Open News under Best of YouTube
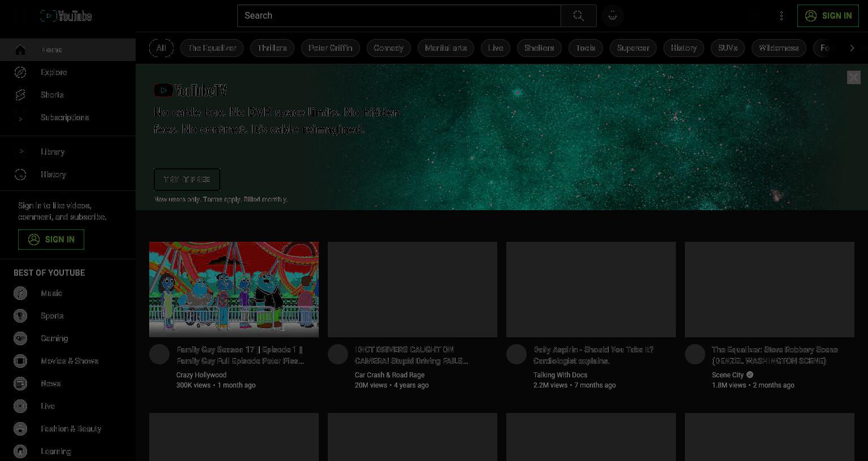 68,384
